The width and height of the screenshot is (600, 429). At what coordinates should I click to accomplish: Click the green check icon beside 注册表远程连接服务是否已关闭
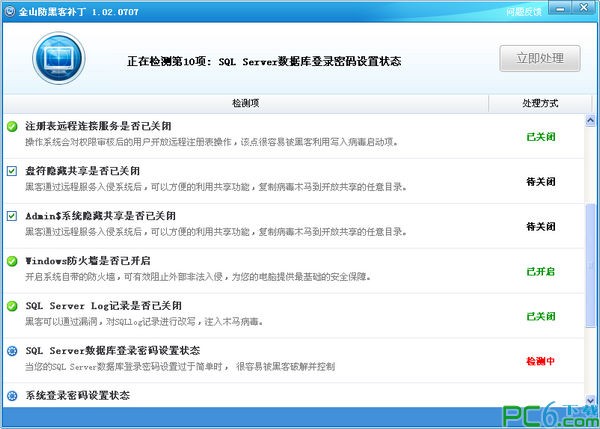point(12,126)
